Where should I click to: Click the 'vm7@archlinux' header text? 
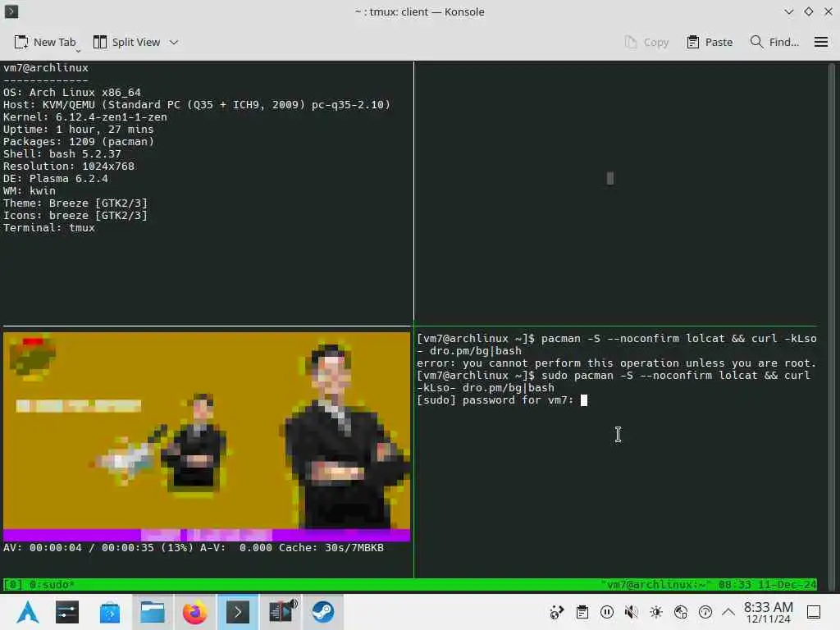[46, 67]
